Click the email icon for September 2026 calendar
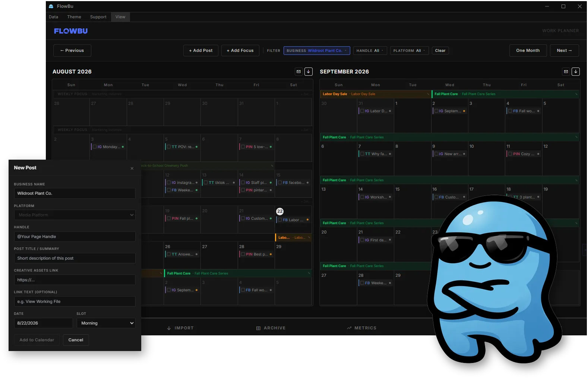Image resolution: width=588 pixels, height=379 pixels. (566, 72)
